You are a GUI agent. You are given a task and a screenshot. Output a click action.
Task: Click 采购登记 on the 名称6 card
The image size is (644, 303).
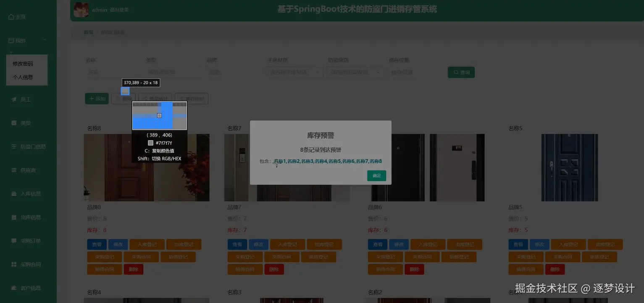point(385,257)
